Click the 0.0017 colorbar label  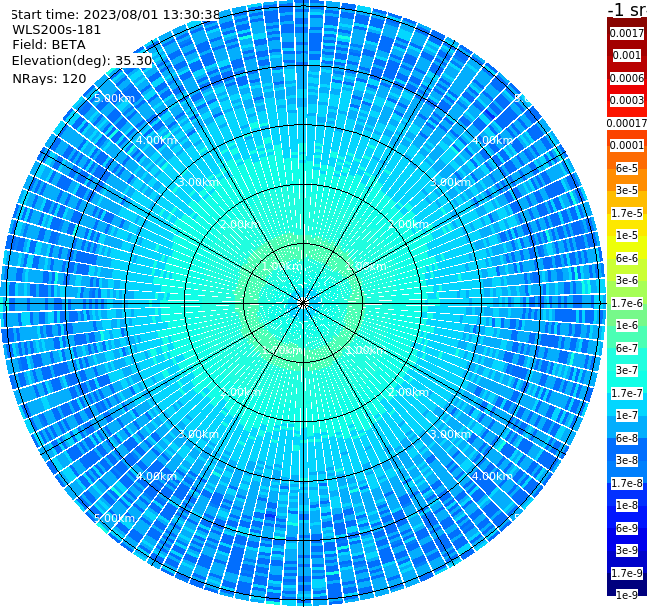[627, 33]
